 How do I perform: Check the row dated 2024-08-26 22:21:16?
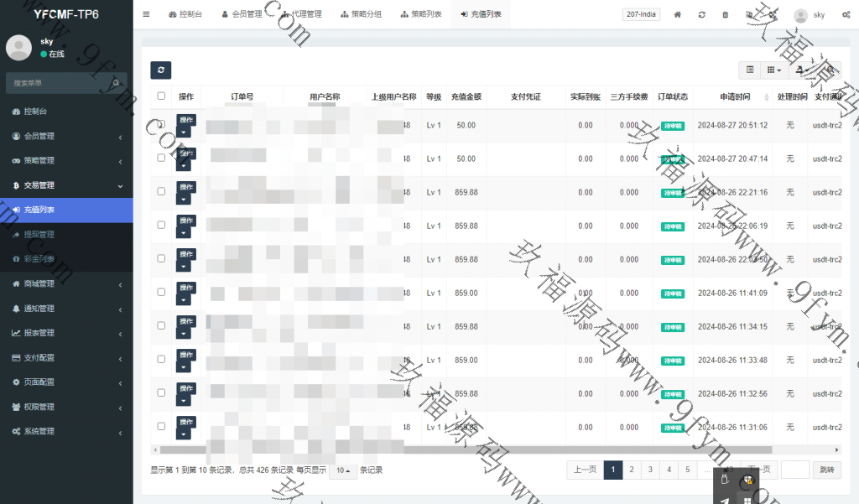pyautogui.click(x=161, y=191)
